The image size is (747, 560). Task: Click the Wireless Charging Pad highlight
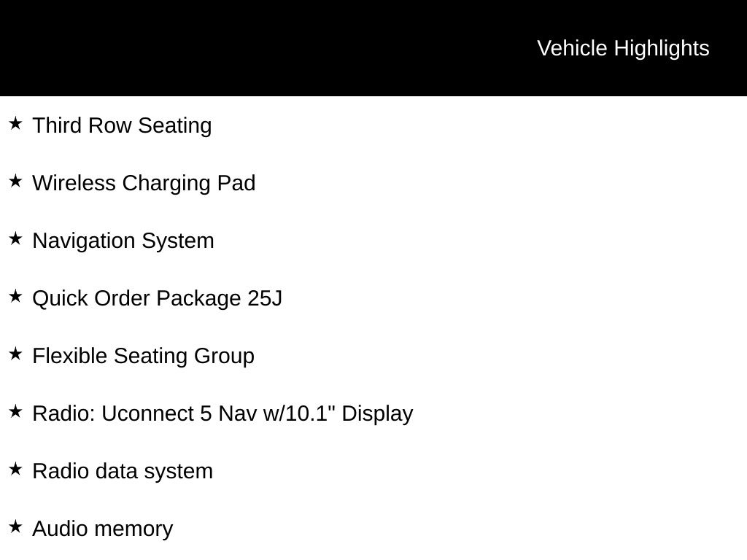tap(144, 183)
